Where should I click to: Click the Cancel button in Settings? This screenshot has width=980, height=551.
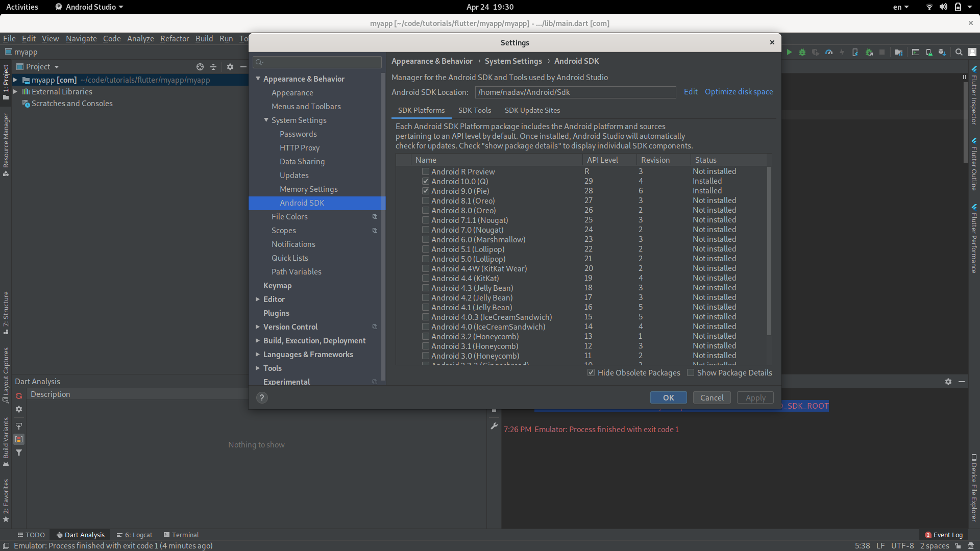(x=712, y=398)
